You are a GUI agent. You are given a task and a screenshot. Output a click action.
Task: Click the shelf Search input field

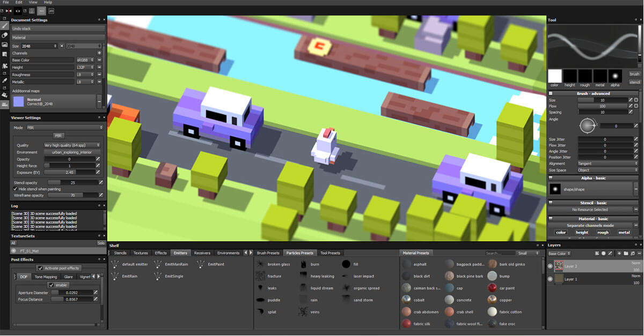[x=500, y=253]
